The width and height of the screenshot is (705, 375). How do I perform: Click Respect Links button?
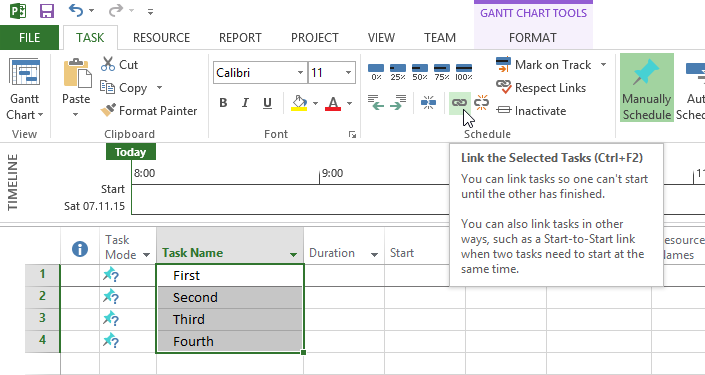pos(541,88)
